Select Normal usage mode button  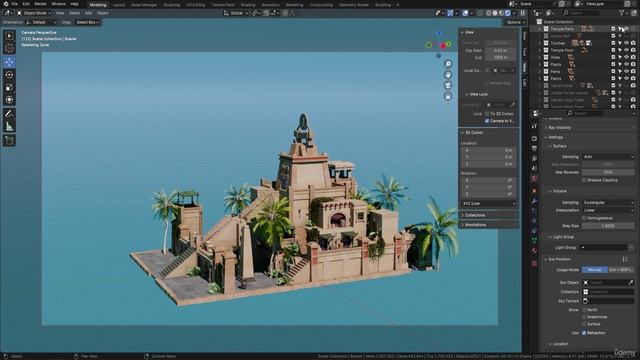point(594,270)
